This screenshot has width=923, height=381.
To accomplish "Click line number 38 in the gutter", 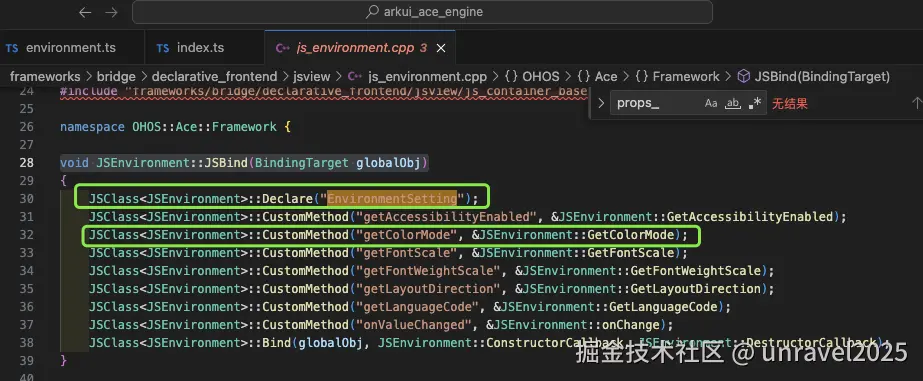I will pyautogui.click(x=26, y=343).
